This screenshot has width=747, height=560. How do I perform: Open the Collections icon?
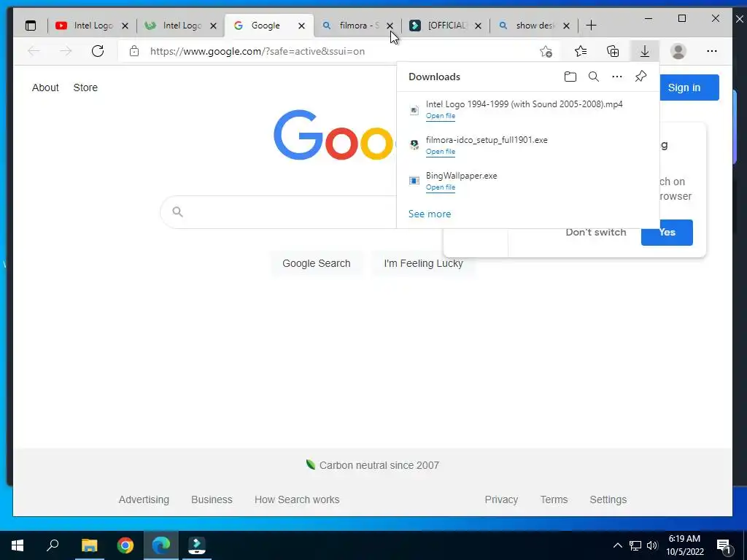(613, 51)
